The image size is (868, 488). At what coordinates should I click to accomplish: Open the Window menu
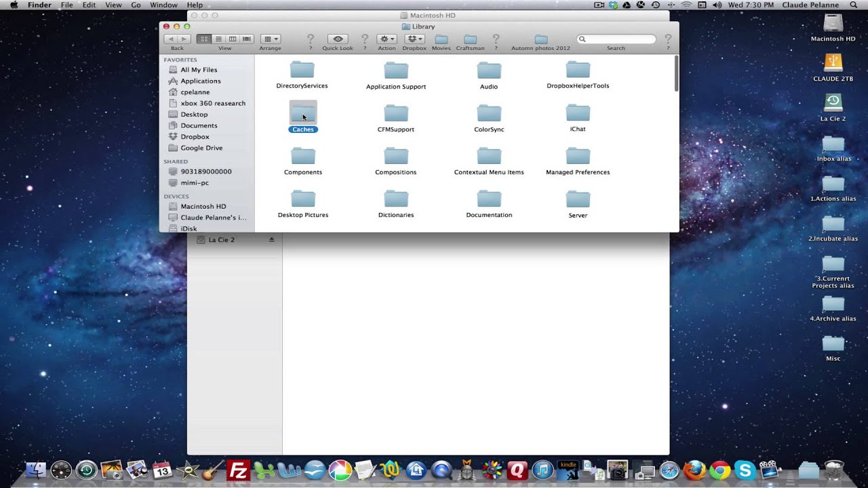[163, 5]
